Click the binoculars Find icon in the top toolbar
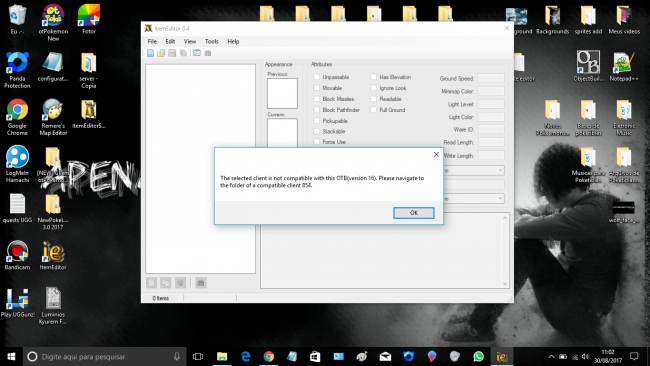The height and width of the screenshot is (366, 650). point(208,53)
